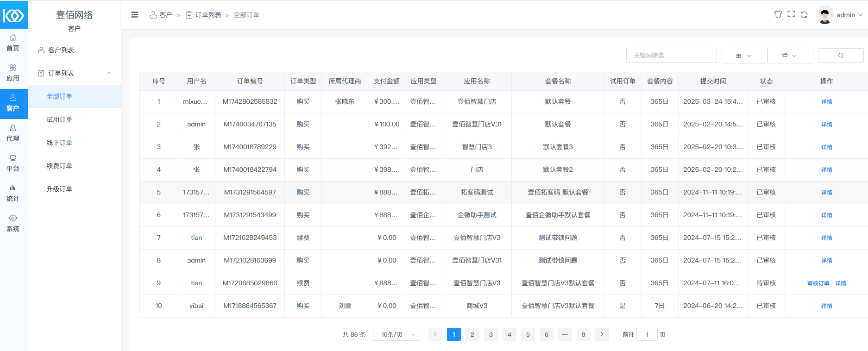Open the 首页 home section
Viewport: 868px width, 351px height.
13,44
